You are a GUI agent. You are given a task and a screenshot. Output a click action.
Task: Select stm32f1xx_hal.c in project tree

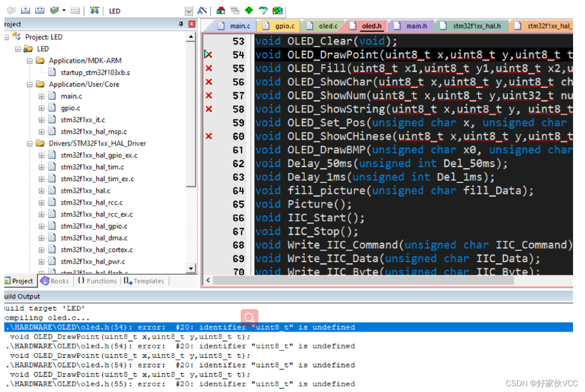(85, 191)
